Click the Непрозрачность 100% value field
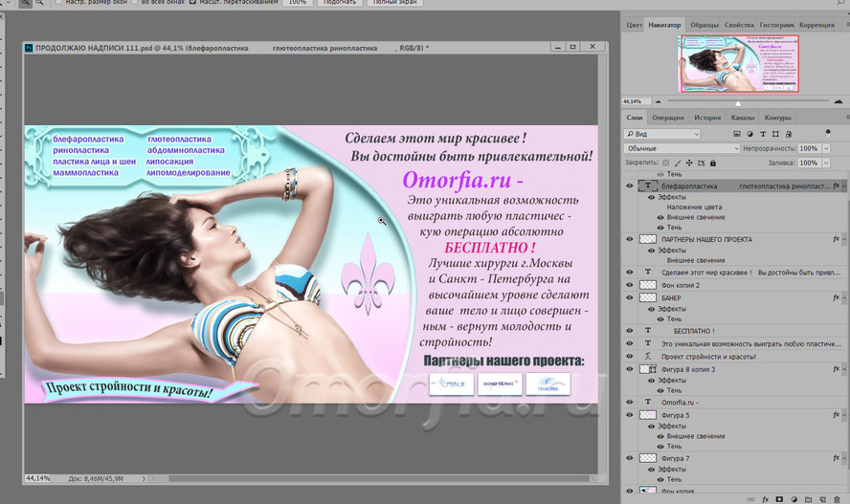This screenshot has width=850, height=504. [x=810, y=148]
